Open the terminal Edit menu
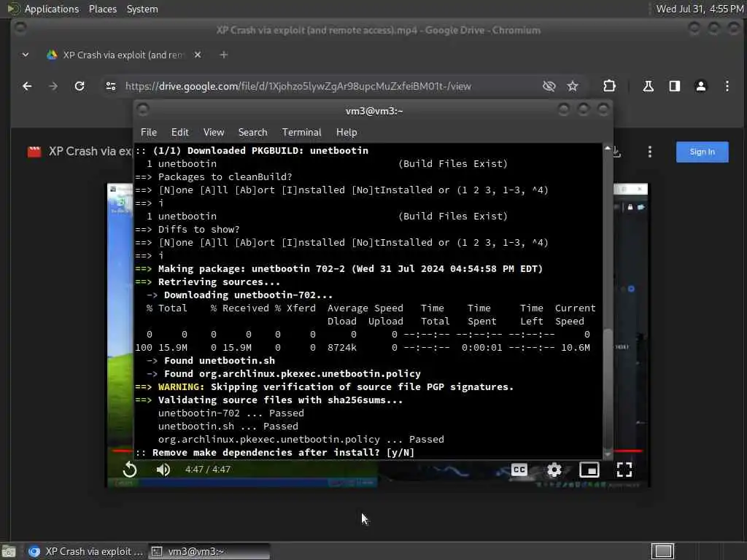 click(179, 133)
